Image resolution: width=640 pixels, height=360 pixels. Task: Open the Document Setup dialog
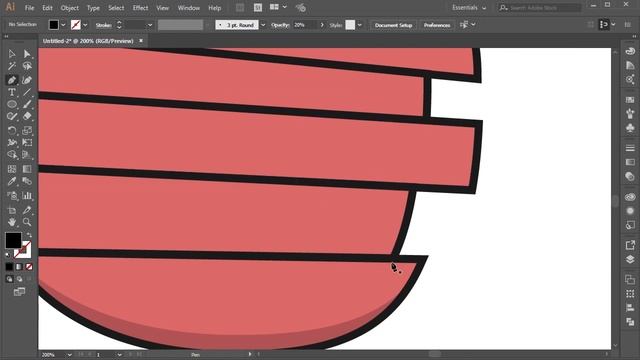393,25
